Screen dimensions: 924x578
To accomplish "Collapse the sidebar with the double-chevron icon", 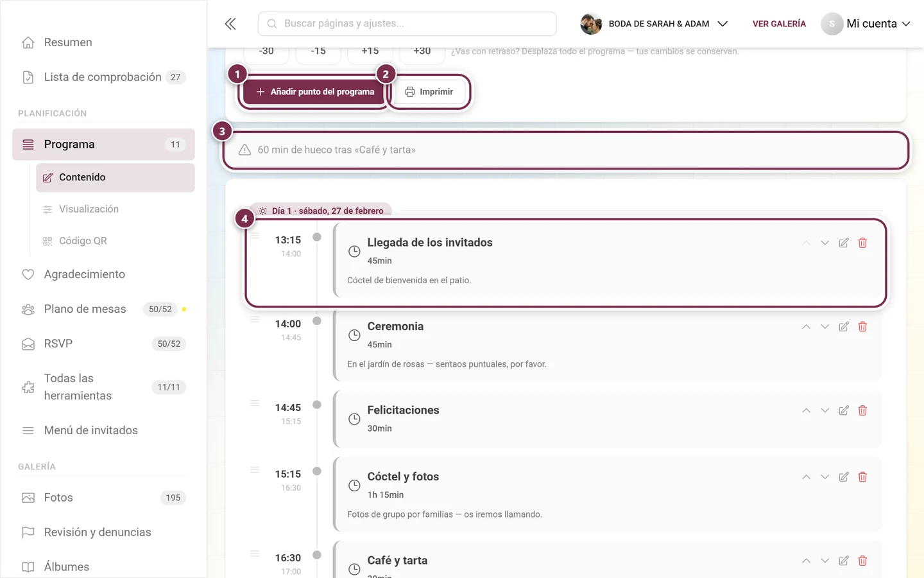I will point(230,24).
